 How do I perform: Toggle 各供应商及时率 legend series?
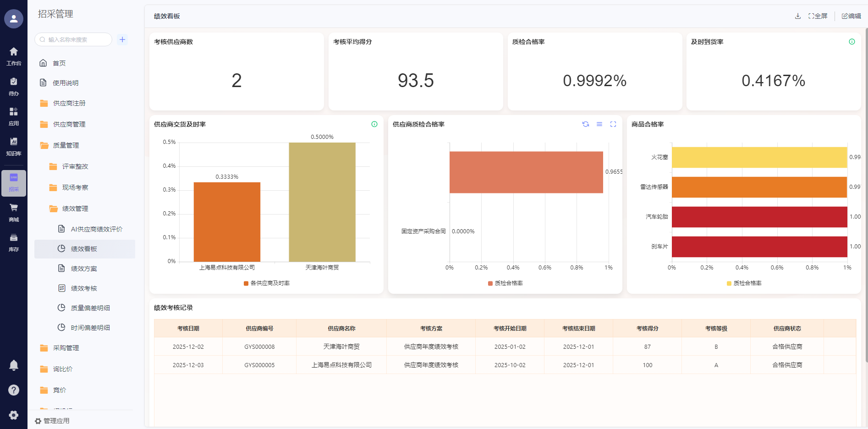[x=267, y=283]
